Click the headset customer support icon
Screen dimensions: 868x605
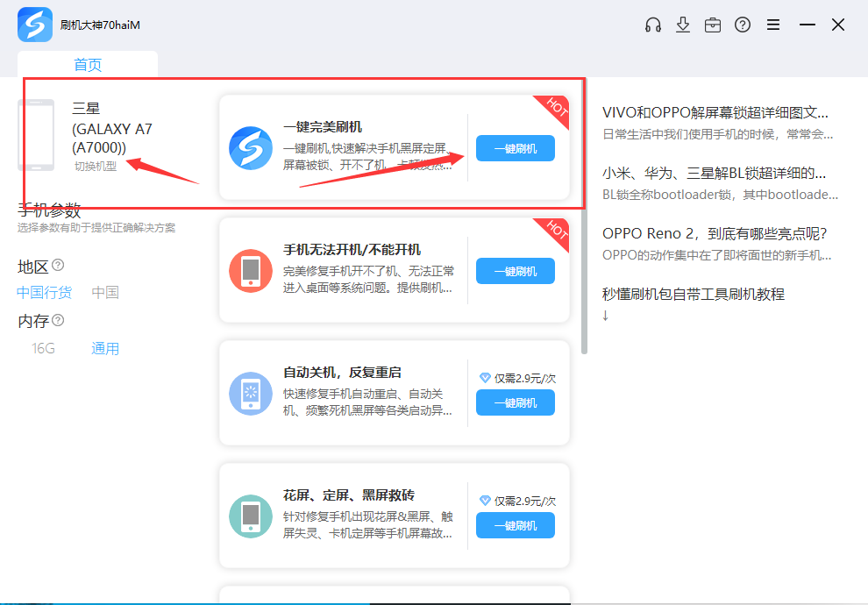point(652,25)
